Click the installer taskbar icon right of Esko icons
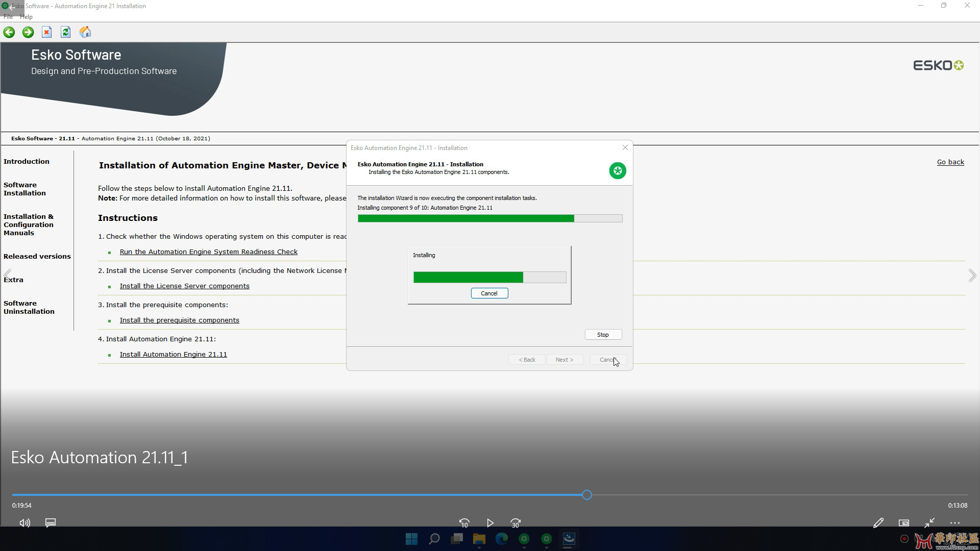Screen dimensions: 980x551 pyautogui.click(x=569, y=539)
